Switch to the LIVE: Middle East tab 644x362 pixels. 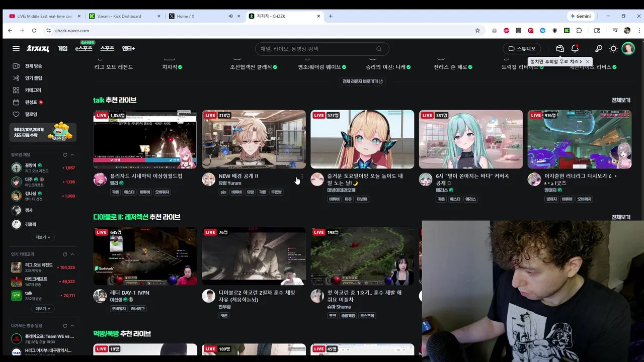[x=44, y=16]
